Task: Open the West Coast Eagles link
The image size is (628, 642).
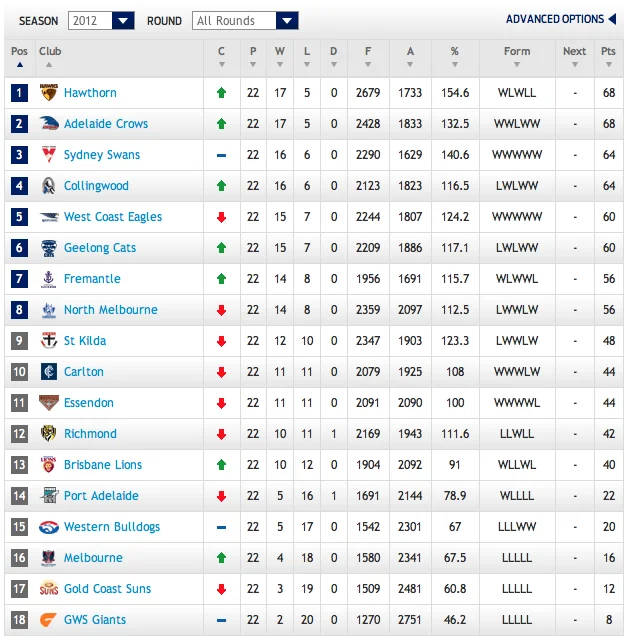Action: (113, 217)
